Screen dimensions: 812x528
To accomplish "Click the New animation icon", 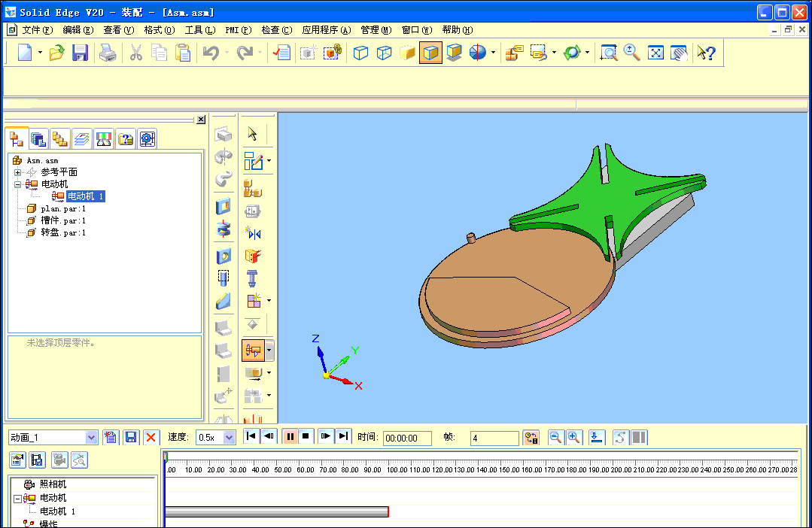I will [111, 438].
